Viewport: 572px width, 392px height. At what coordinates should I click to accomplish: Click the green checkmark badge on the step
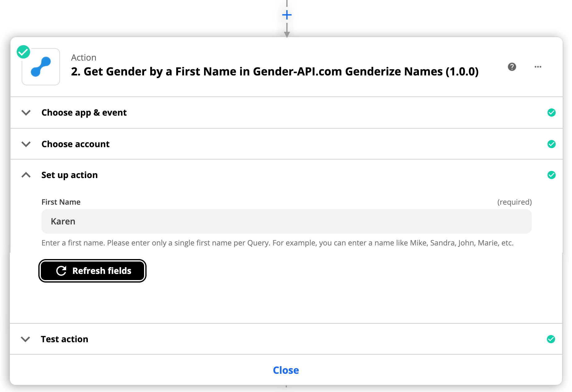coord(23,52)
